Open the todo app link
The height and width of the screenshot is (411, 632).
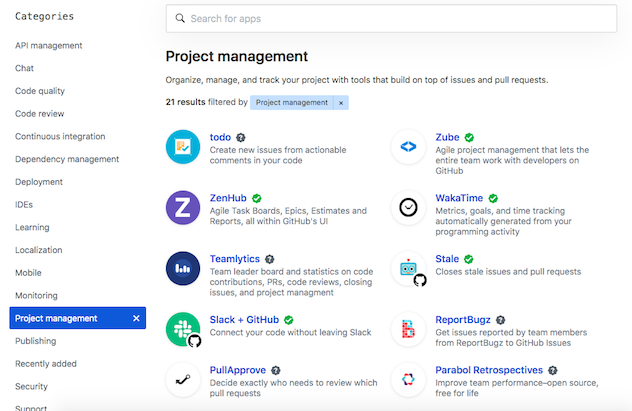pyautogui.click(x=220, y=137)
